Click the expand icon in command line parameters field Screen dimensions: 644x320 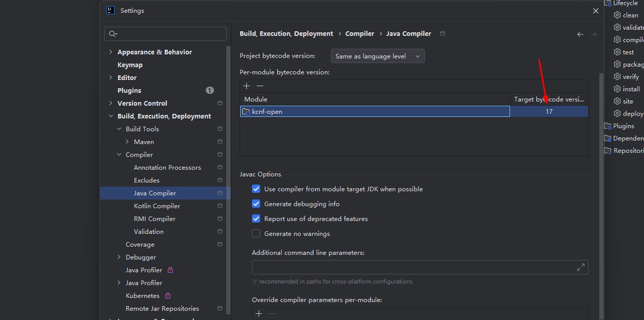(x=580, y=267)
